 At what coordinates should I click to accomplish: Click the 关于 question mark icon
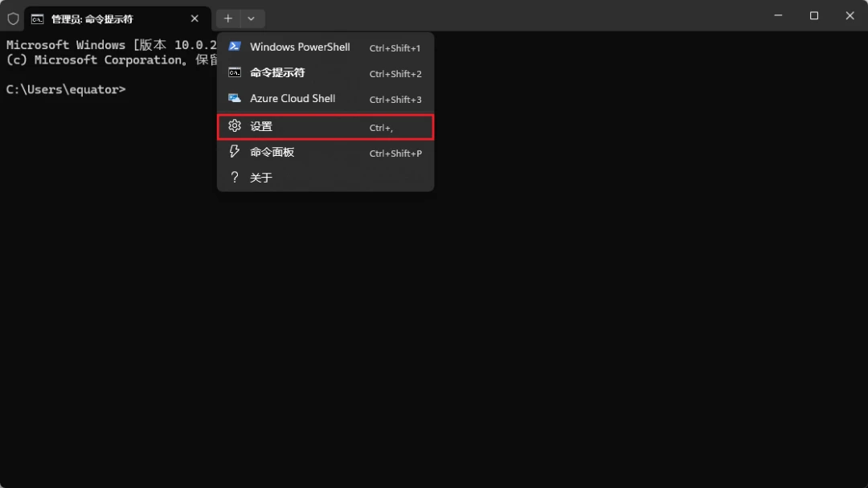(x=235, y=177)
